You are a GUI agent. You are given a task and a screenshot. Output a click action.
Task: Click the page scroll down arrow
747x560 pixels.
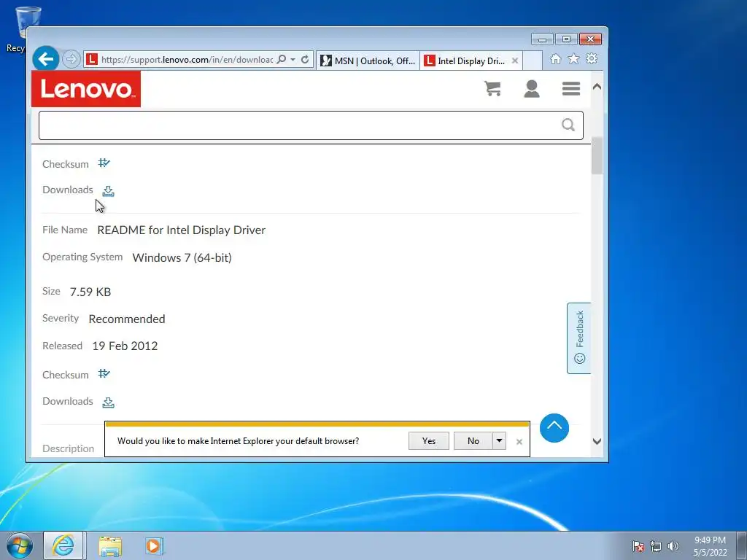pos(597,441)
